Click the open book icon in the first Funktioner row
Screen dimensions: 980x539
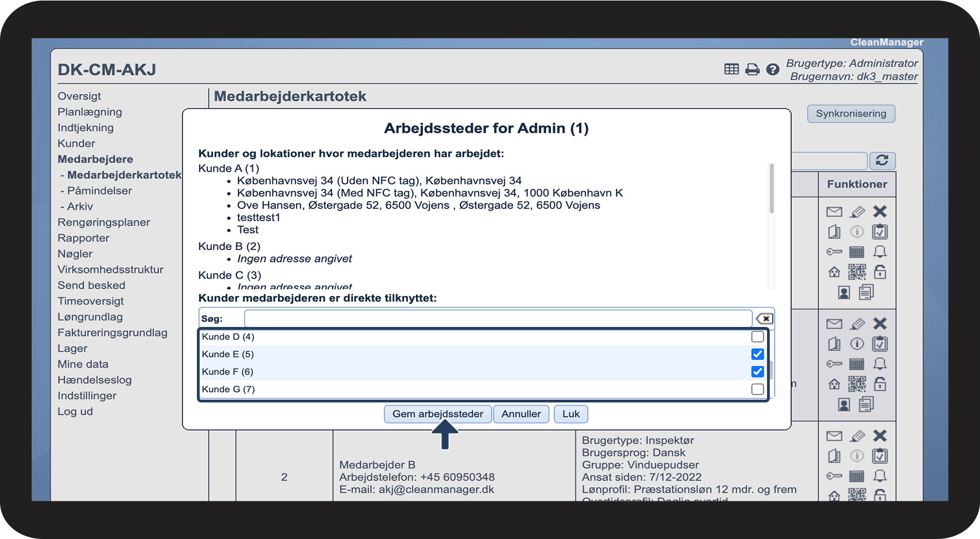(x=834, y=231)
